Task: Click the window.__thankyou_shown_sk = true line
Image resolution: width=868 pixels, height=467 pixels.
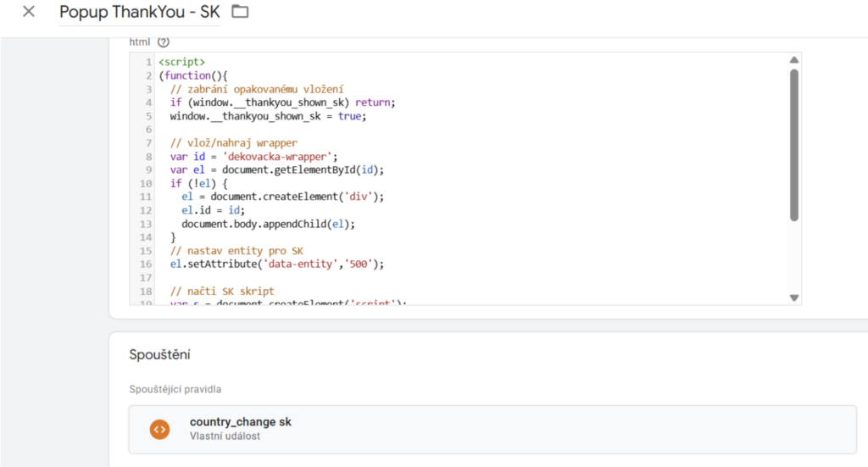Action: [x=268, y=116]
